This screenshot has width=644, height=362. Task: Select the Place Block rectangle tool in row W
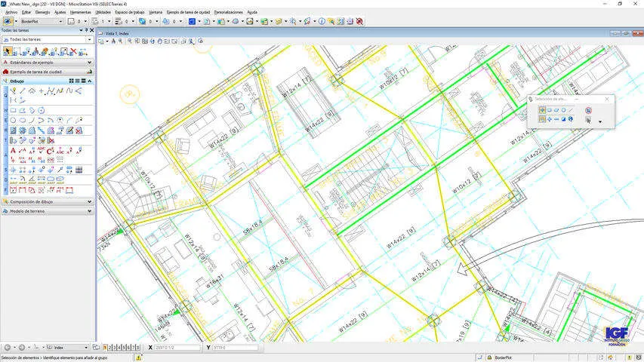(14, 110)
